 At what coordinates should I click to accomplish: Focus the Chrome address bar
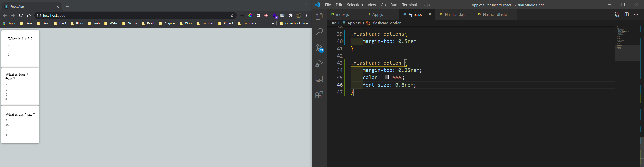click(135, 15)
